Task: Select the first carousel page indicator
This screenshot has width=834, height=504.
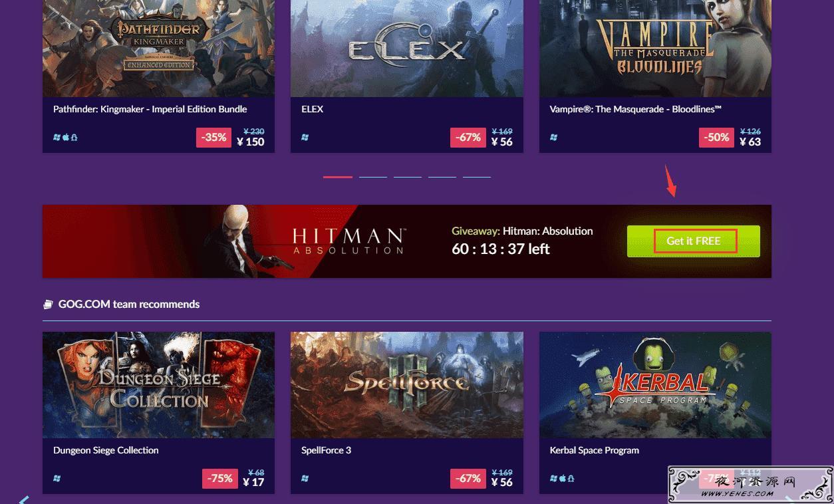Action: [x=338, y=177]
